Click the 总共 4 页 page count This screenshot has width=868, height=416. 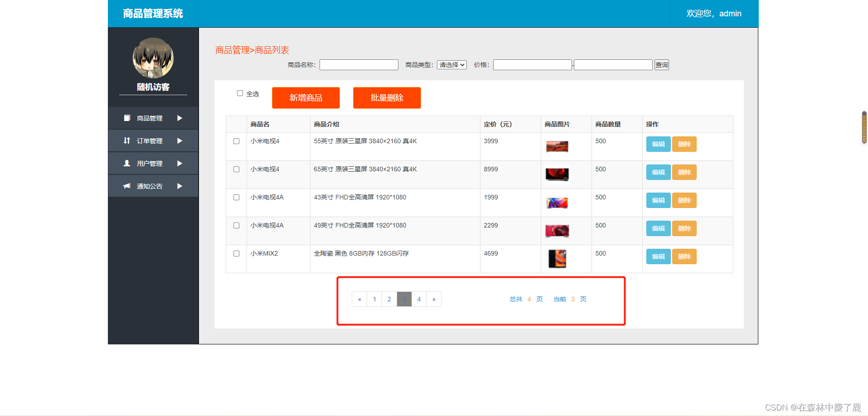coord(526,299)
